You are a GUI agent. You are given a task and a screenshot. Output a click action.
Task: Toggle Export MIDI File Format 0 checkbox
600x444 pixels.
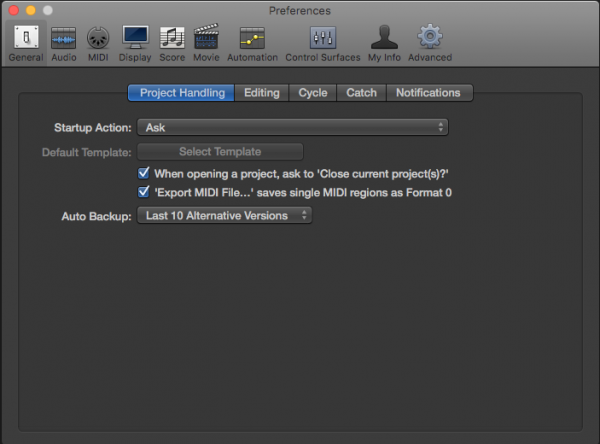pyautogui.click(x=143, y=191)
